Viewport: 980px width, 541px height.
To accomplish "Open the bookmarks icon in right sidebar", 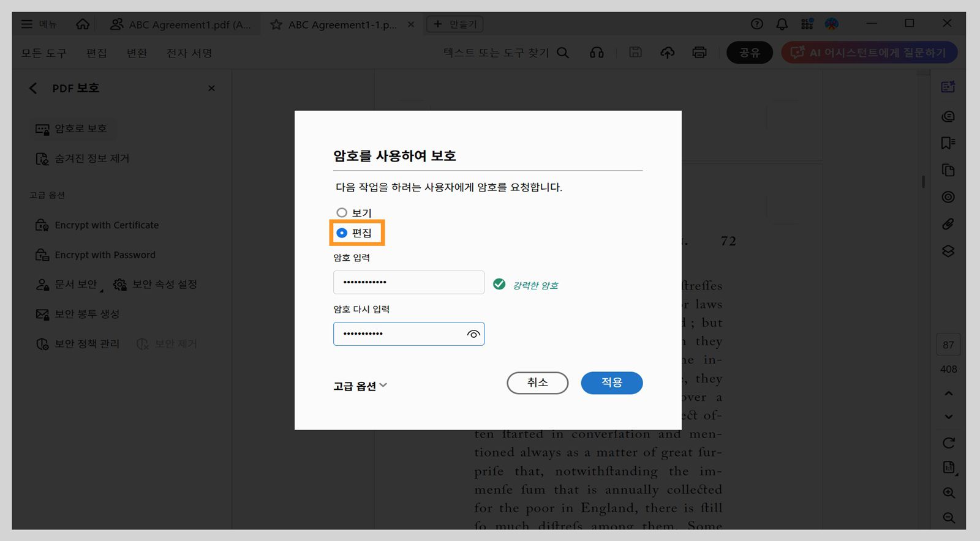I will click(x=948, y=143).
